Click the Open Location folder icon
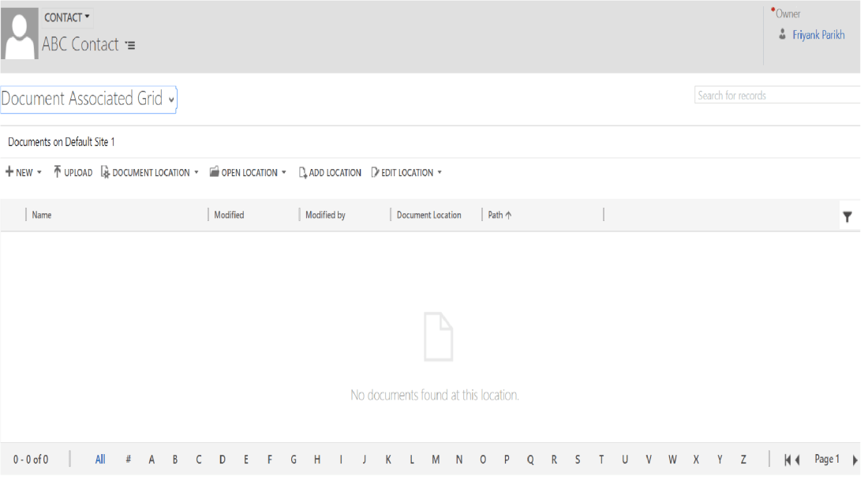The image size is (868, 488). 214,172
